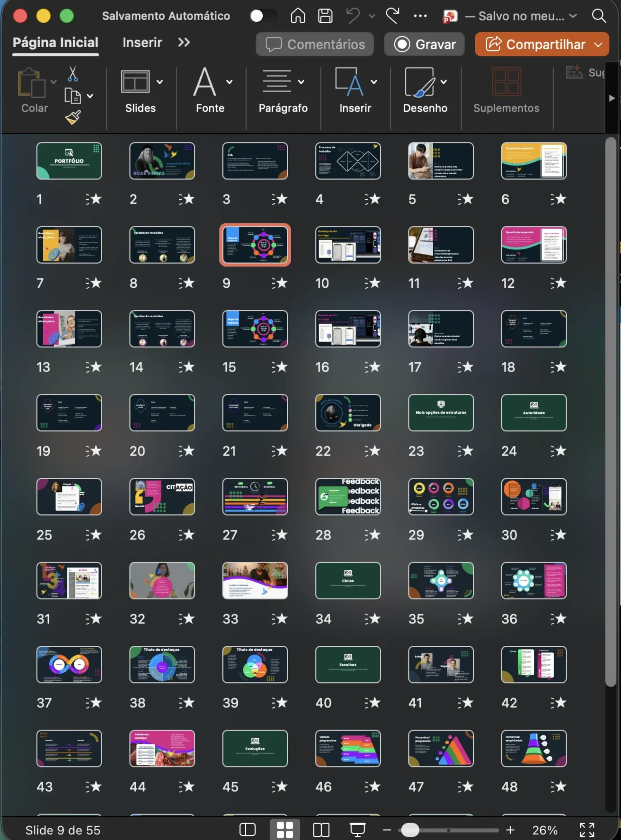Open the Compartilhar dropdown arrow
The image size is (621, 840).
(598, 44)
